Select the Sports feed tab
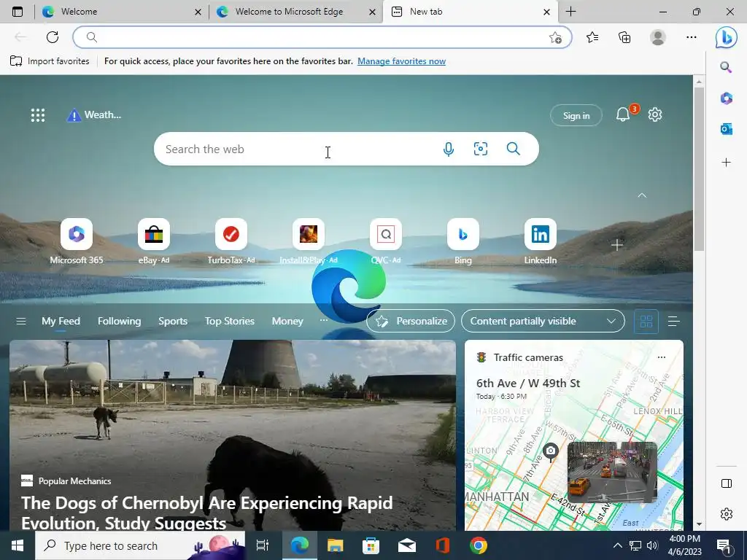747x560 pixels. (x=172, y=322)
